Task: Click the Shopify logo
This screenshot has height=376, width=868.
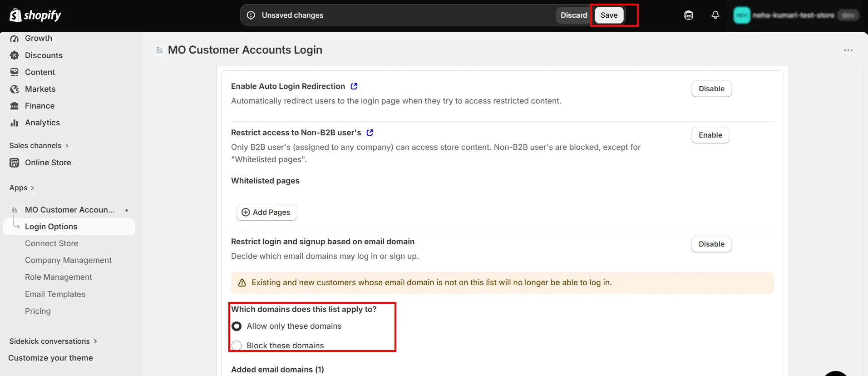Action: (35, 15)
